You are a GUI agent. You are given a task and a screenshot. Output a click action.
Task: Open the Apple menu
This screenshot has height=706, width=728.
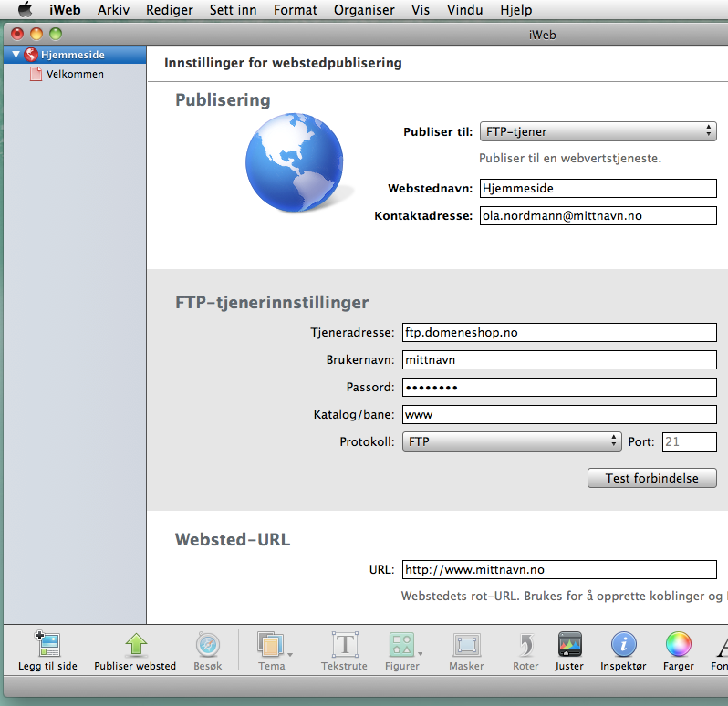(x=25, y=9)
